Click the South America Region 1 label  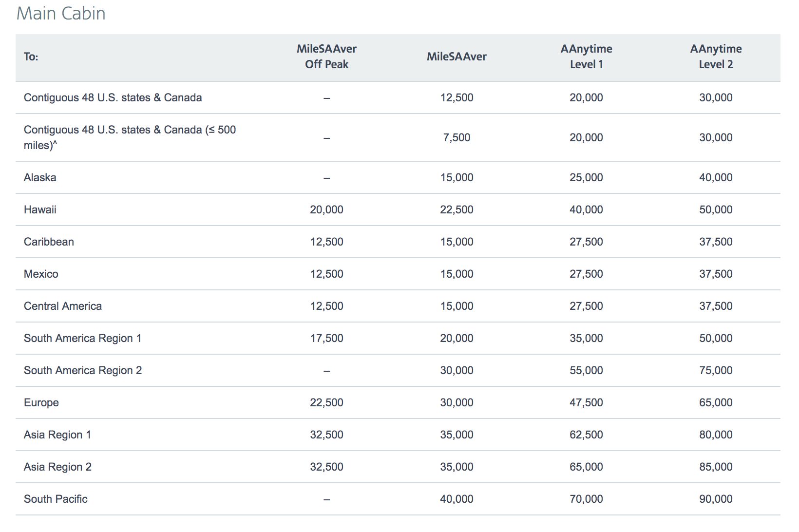tap(82, 338)
